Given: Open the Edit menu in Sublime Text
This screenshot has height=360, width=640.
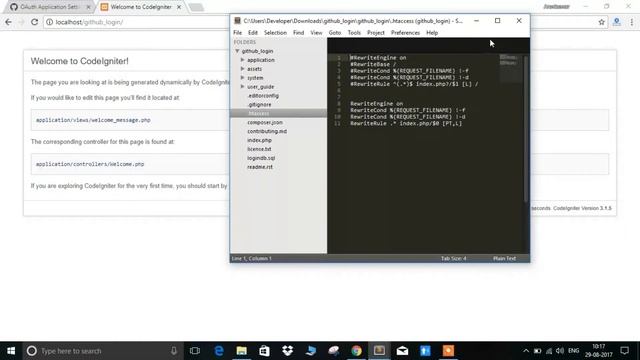Looking at the screenshot, I should tap(253, 33).
